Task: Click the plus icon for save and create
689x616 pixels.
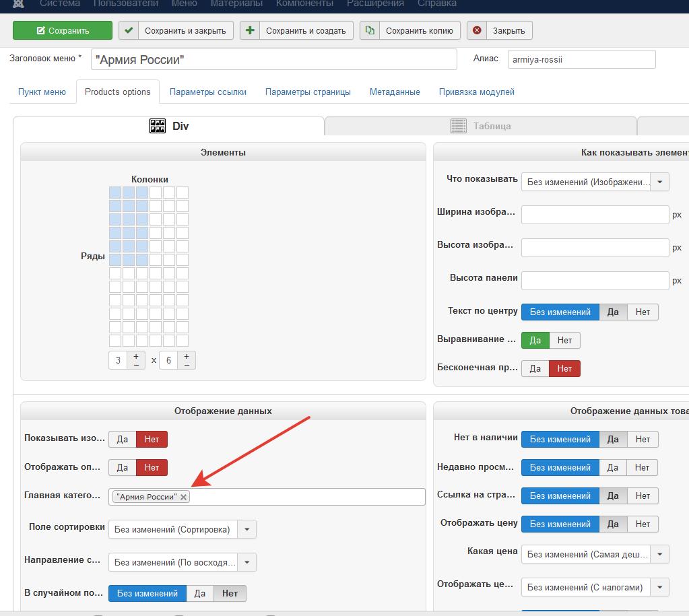Action: [x=250, y=31]
